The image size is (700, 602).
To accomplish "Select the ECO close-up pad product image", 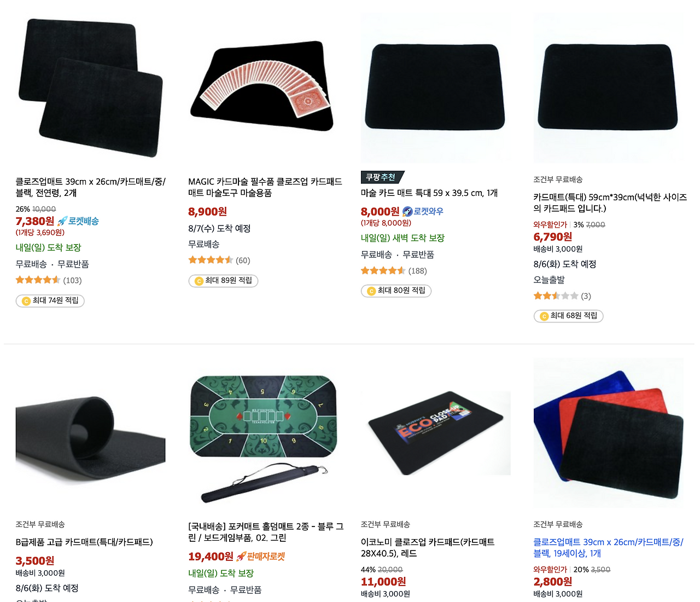I will click(436, 433).
